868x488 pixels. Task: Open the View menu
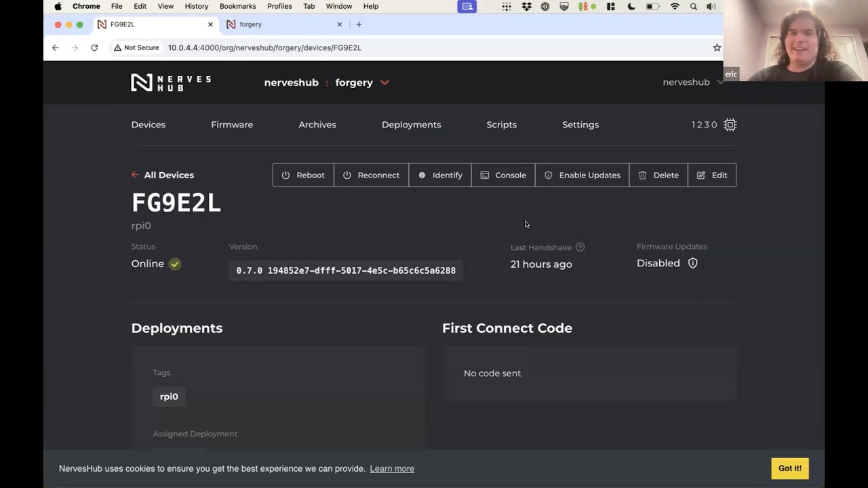(165, 6)
